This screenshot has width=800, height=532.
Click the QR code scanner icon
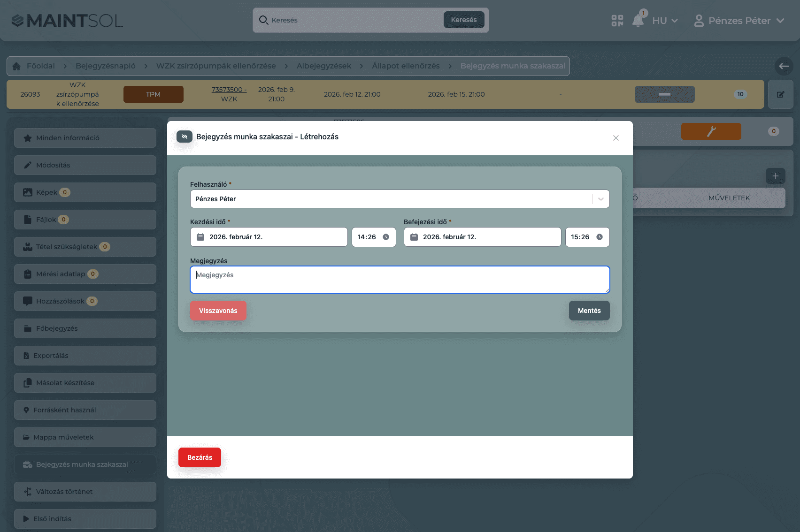(617, 21)
